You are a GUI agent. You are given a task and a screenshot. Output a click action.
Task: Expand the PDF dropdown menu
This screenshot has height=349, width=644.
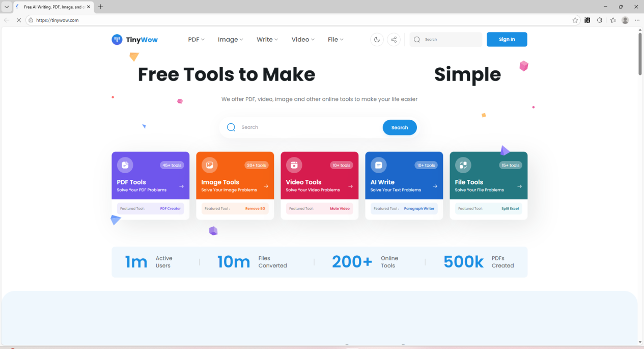click(197, 39)
